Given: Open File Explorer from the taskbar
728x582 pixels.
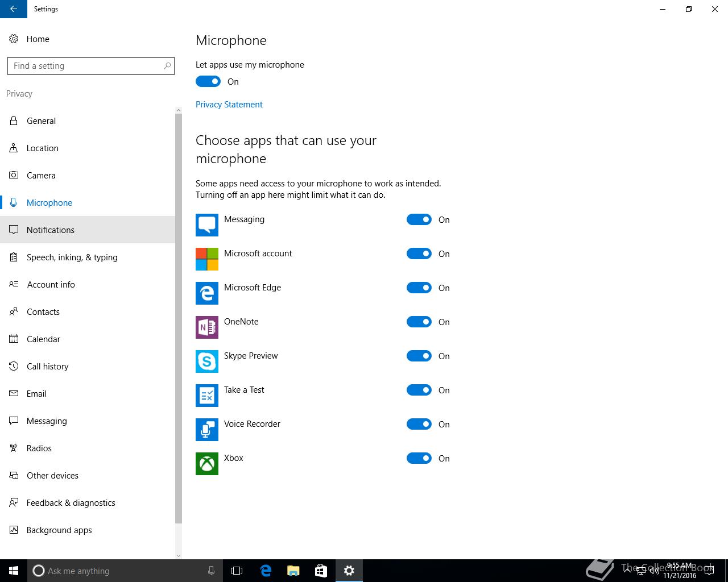Looking at the screenshot, I should [x=293, y=571].
